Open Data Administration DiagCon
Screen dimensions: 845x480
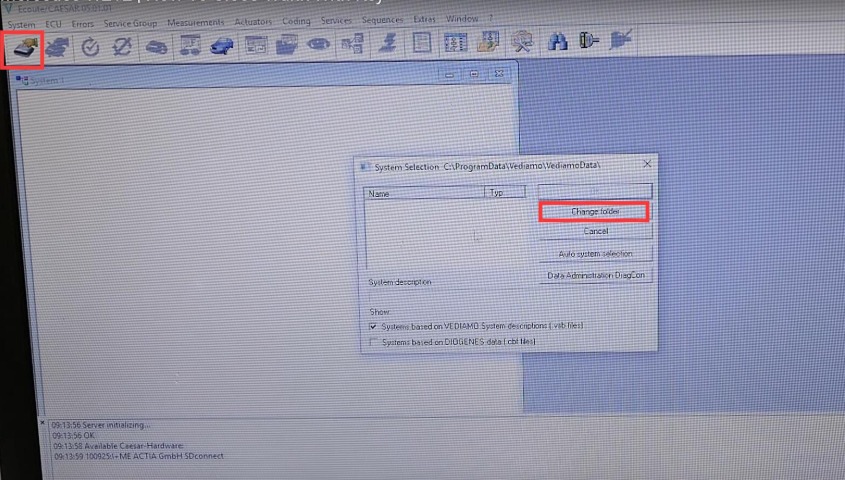click(x=595, y=275)
